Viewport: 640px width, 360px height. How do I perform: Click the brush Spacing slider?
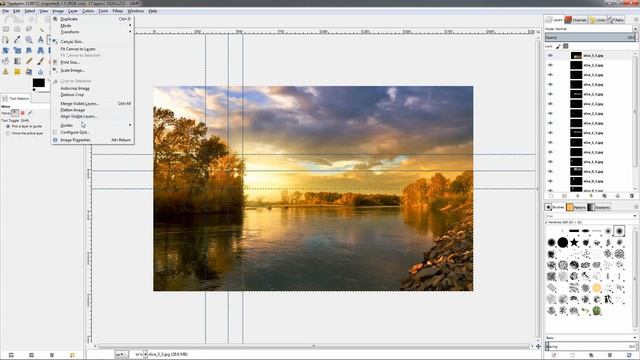[x=591, y=347]
